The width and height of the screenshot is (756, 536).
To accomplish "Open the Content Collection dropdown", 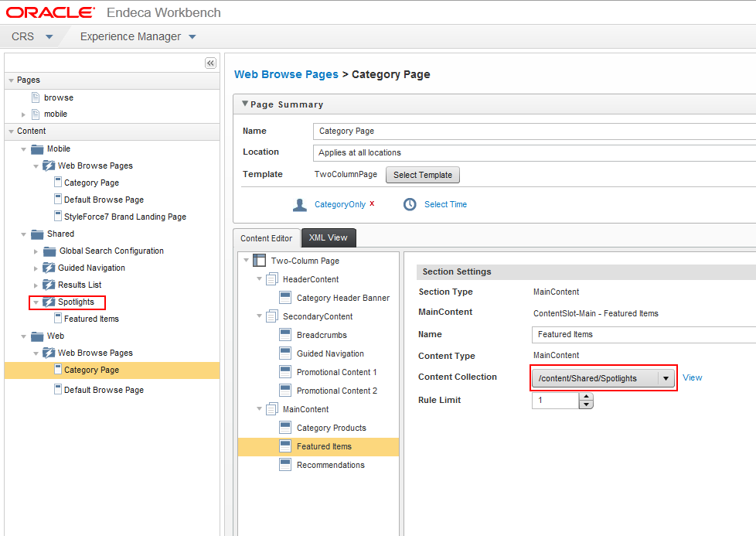I will click(666, 378).
